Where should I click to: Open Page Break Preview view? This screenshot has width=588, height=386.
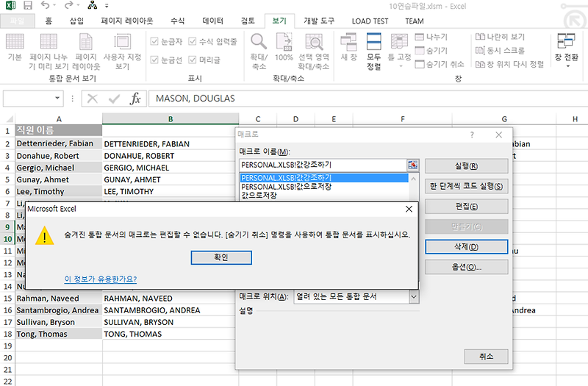click(49, 51)
